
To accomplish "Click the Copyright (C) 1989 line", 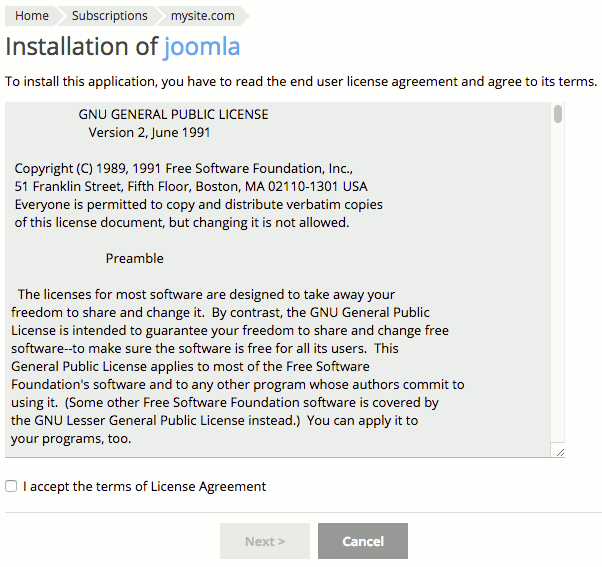I will pos(183,168).
